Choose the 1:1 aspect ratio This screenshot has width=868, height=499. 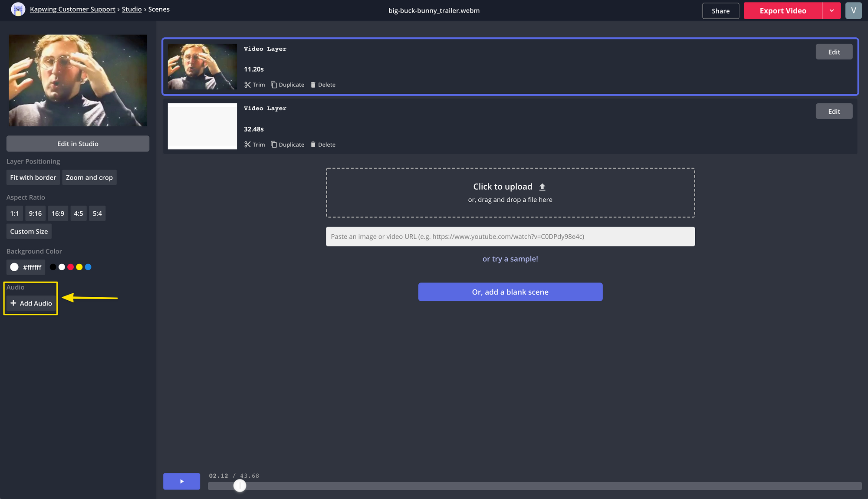tap(14, 213)
